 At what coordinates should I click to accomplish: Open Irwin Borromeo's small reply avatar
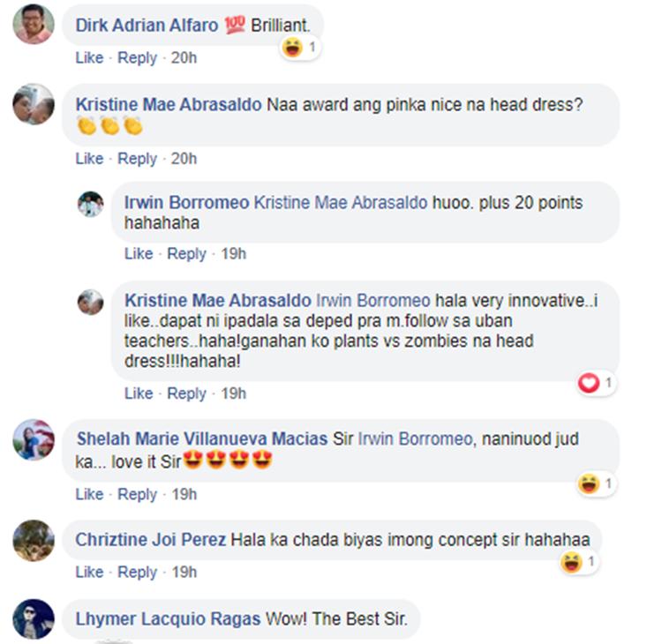[x=90, y=205]
